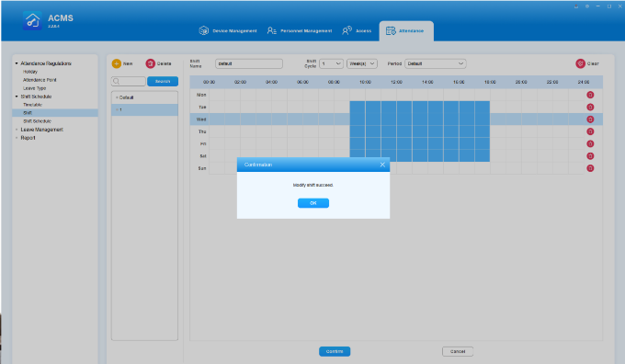Click the orange New shift icon

[x=117, y=63]
